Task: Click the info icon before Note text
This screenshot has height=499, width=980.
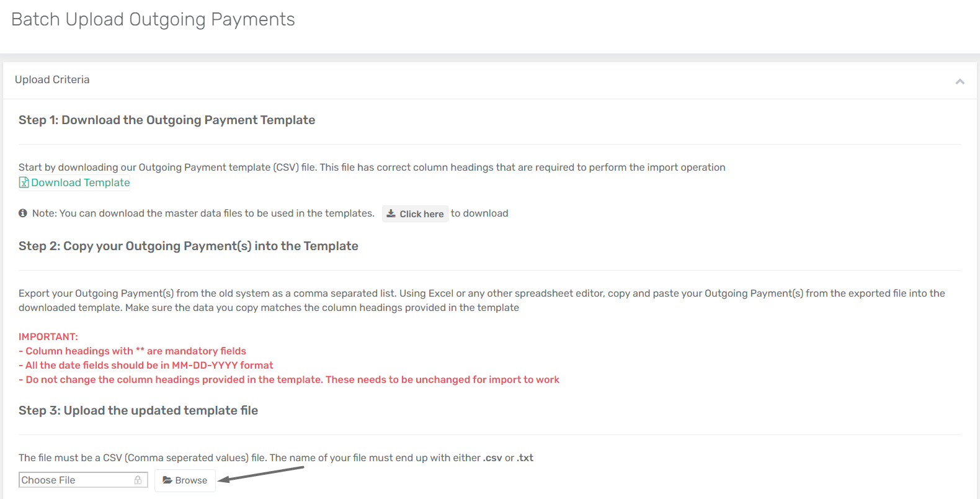Action: coord(23,213)
